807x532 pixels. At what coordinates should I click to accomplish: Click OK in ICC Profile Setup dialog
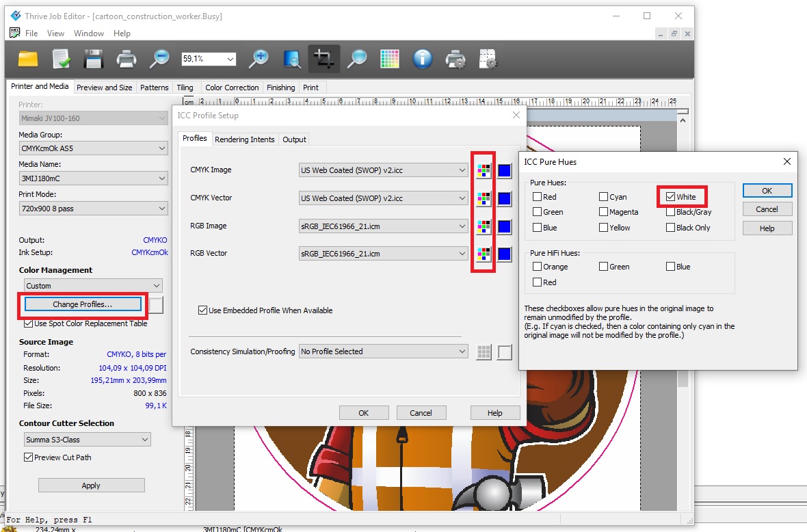(363, 412)
